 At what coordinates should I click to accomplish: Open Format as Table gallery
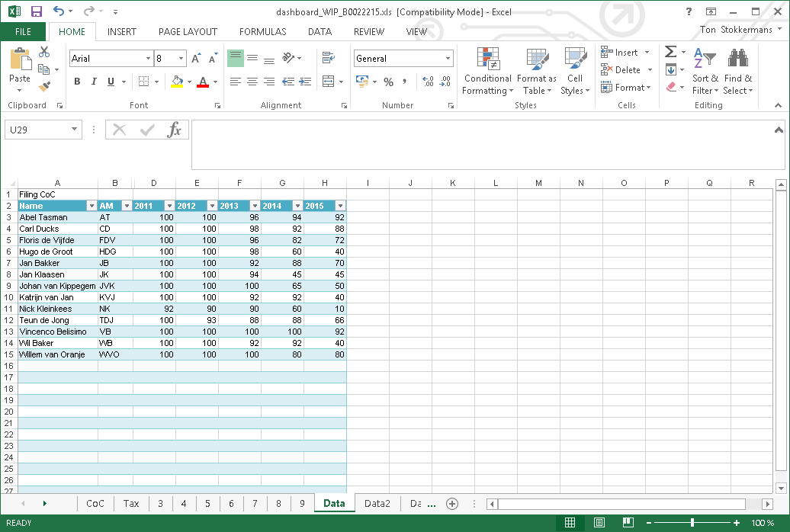(x=537, y=71)
